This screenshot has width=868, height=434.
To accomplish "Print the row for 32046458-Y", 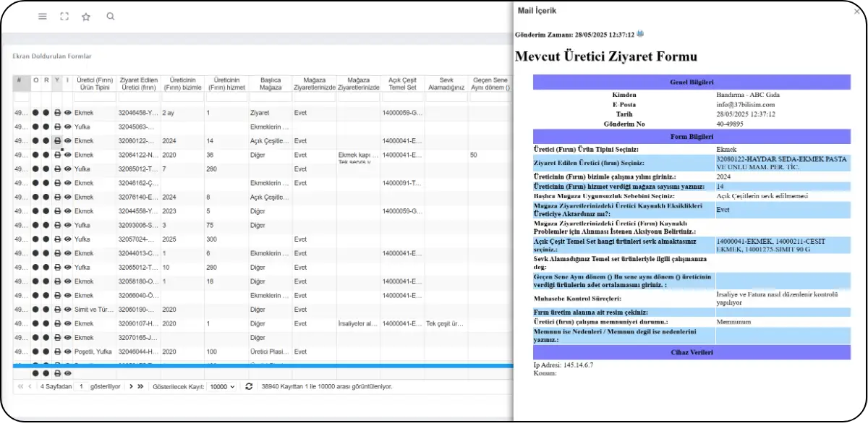I will (57, 113).
